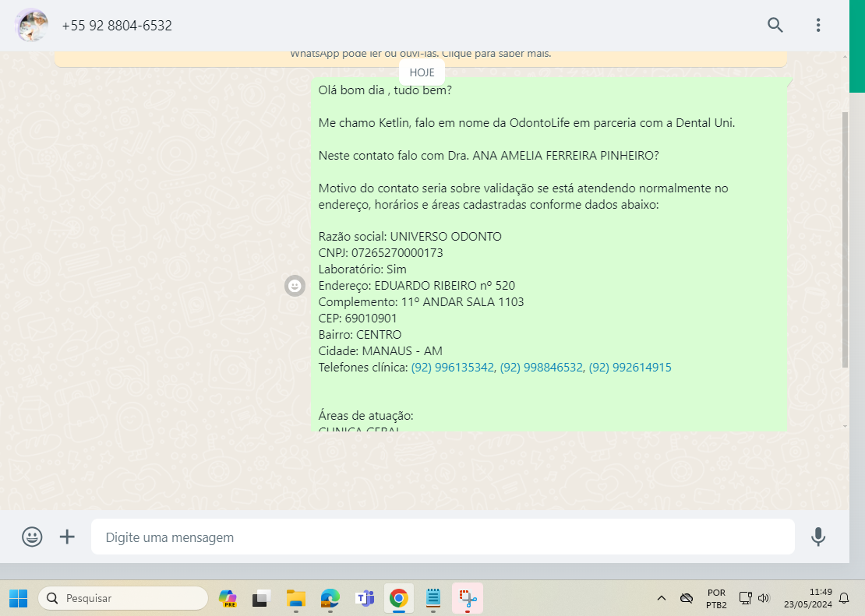Open the clock showing 11:49 23/05/2024
The width and height of the screenshot is (865, 616).
pos(807,598)
